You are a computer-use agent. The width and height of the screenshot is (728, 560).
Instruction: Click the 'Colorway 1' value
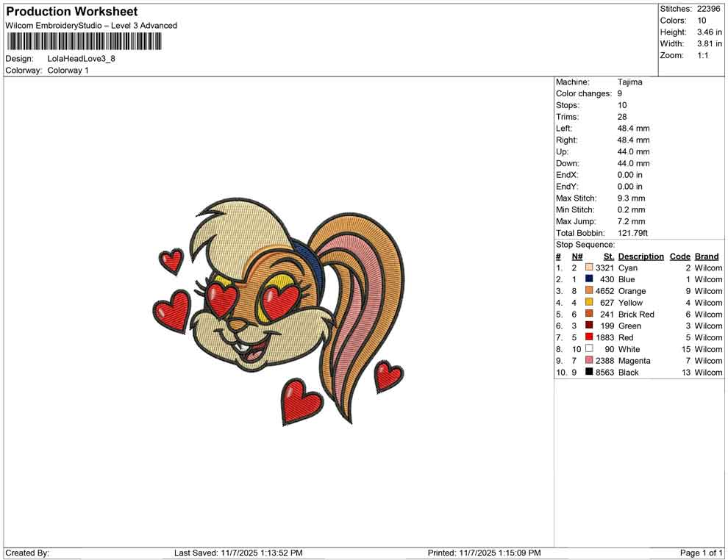click(x=68, y=71)
